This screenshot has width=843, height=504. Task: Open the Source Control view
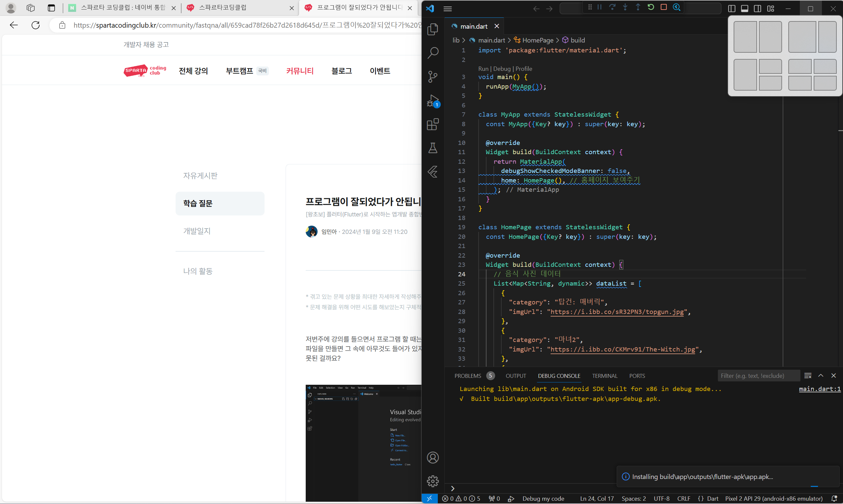pyautogui.click(x=433, y=76)
